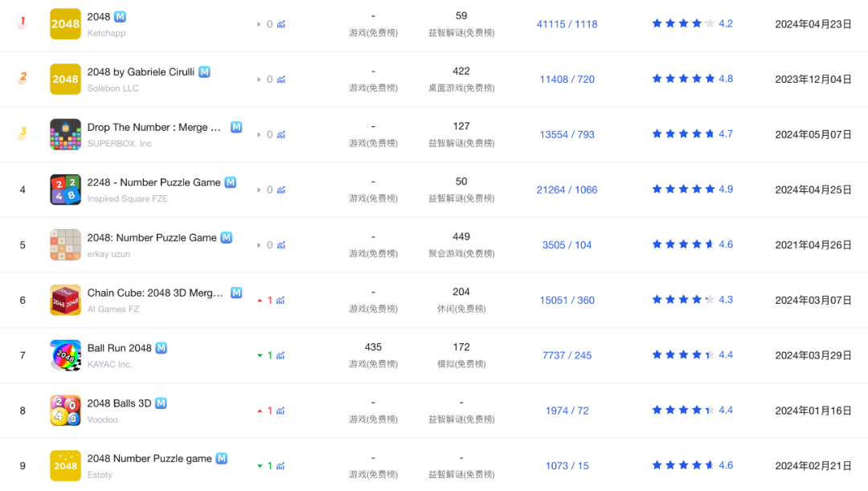Screen dimensions: 868x491
Task: Click the 4.9 star rating
Action: coord(692,190)
